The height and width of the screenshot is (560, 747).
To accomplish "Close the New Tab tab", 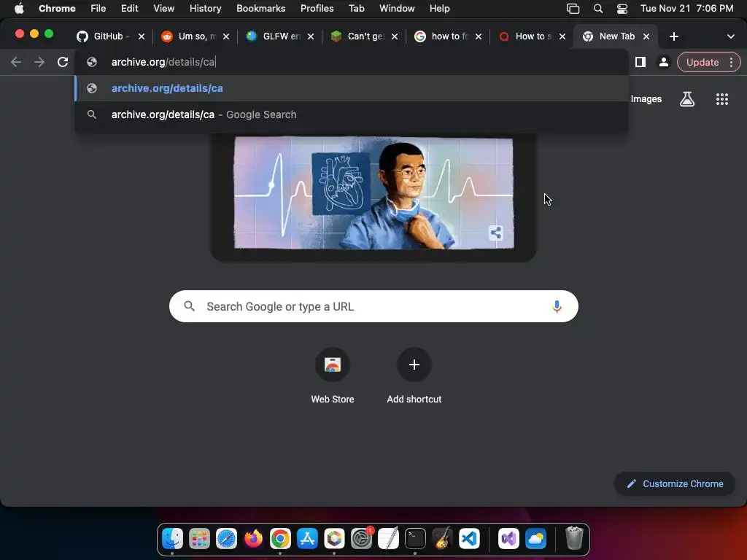I will pos(646,36).
